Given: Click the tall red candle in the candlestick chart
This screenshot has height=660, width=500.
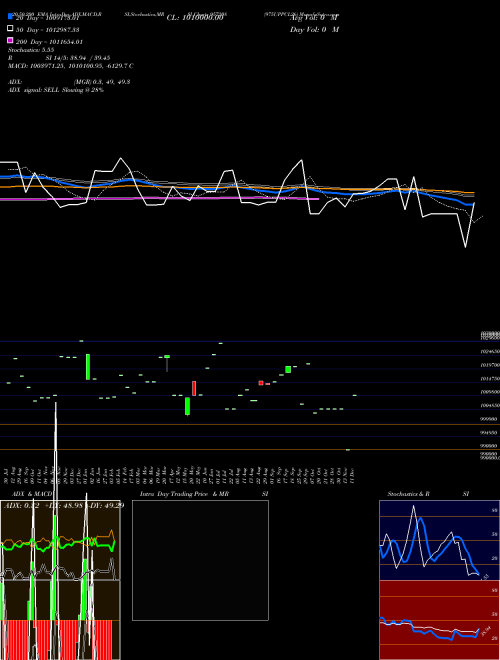Looking at the screenshot, I should point(194,388).
